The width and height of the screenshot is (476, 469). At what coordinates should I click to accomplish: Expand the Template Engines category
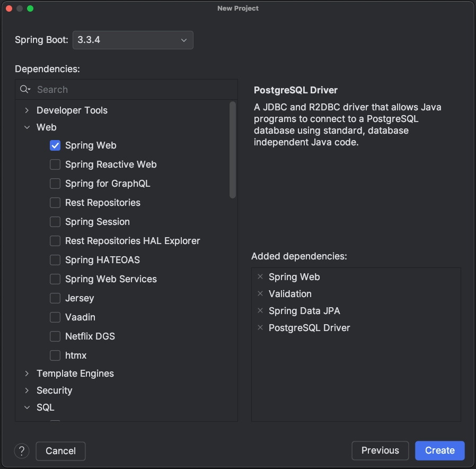coord(27,374)
